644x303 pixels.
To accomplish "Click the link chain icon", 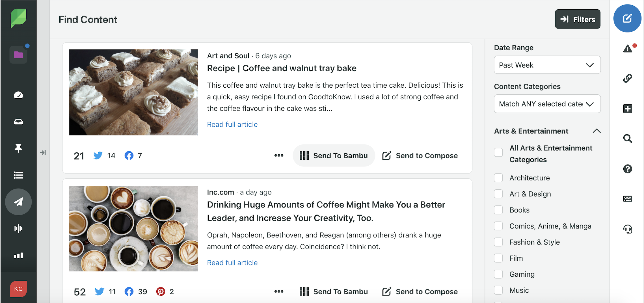I will click(628, 78).
